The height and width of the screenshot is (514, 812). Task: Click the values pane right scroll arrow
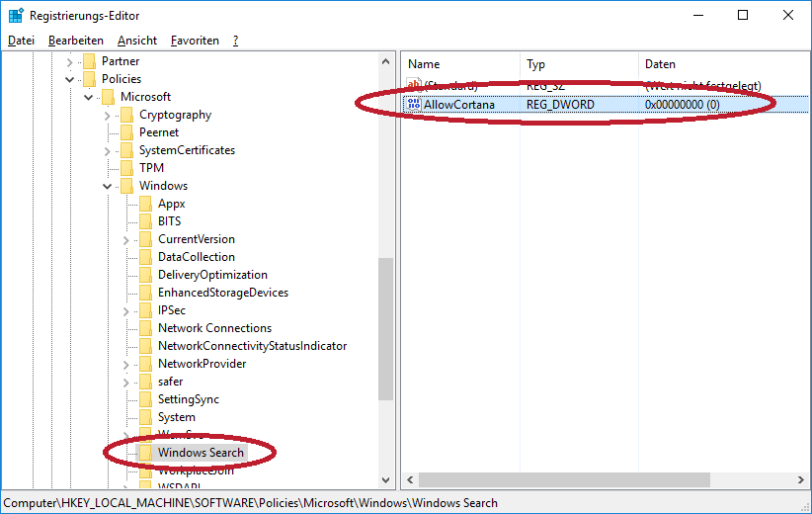click(800, 479)
